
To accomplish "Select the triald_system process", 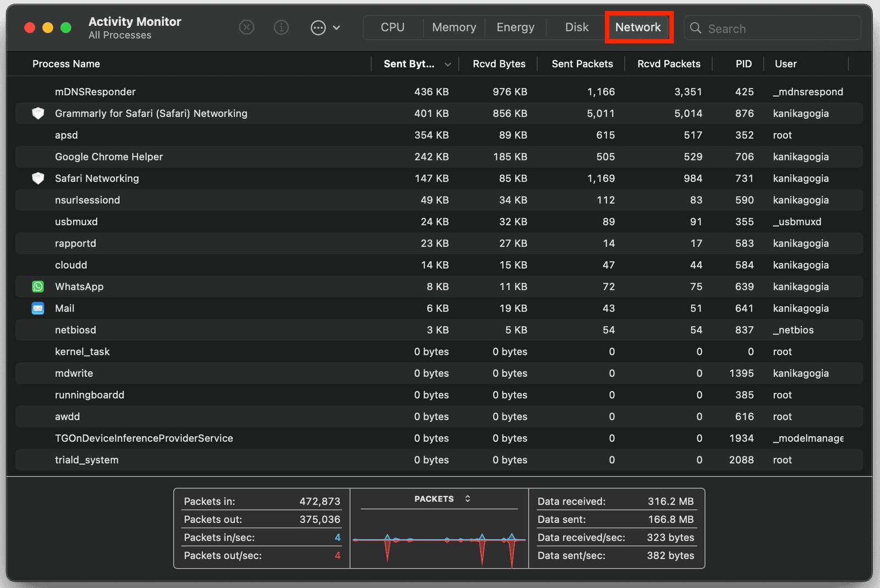I will coord(87,460).
